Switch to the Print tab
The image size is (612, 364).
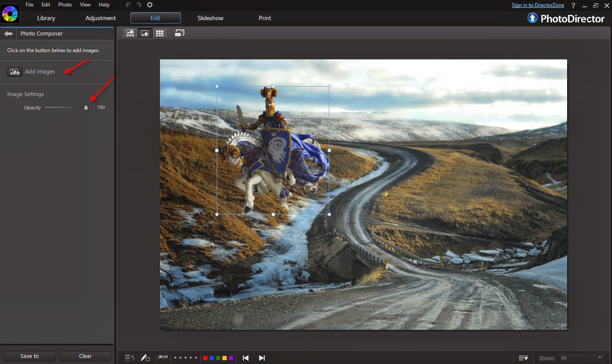pos(265,18)
